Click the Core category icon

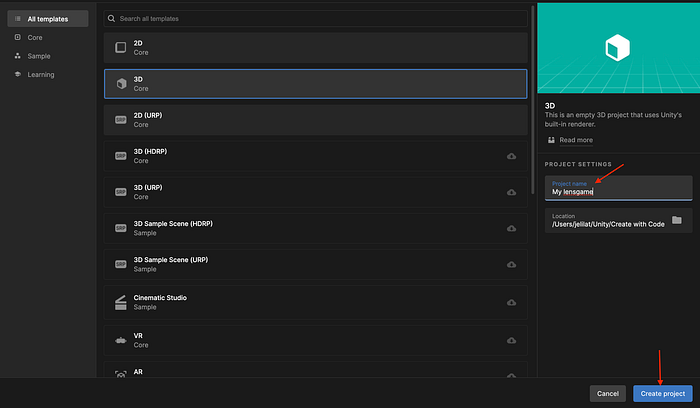[x=17, y=37]
